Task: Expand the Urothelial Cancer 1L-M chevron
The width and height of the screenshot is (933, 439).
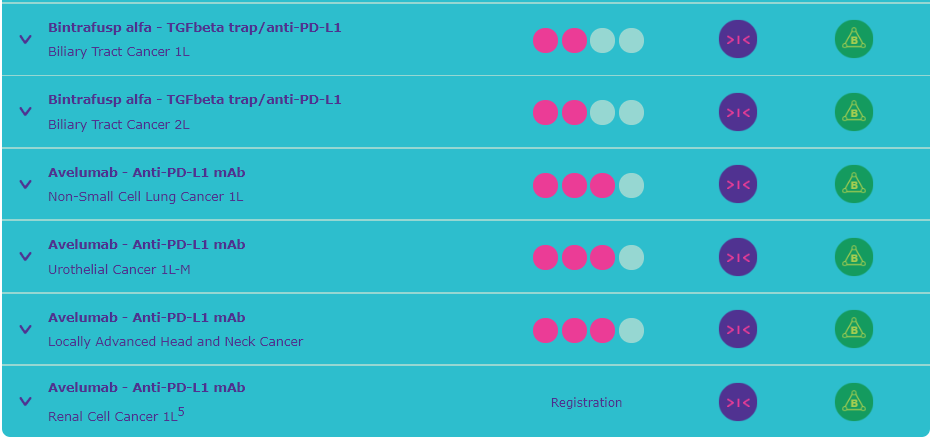Action: pyautogui.click(x=25, y=257)
